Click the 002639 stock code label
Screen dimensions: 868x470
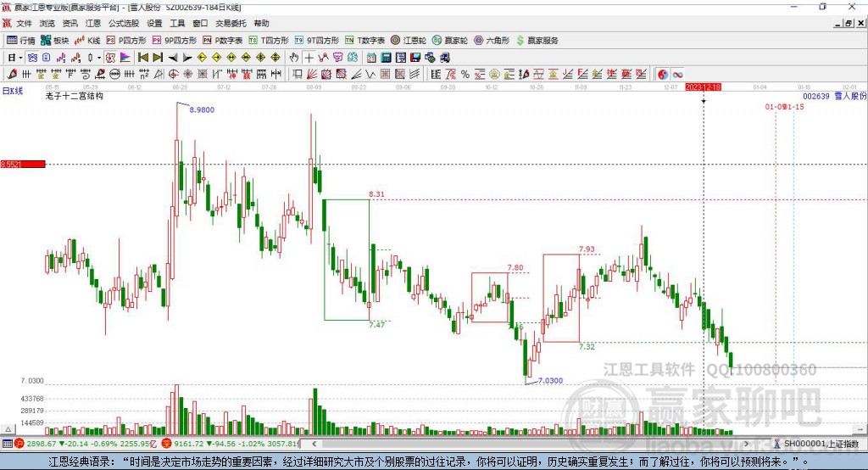click(816, 96)
